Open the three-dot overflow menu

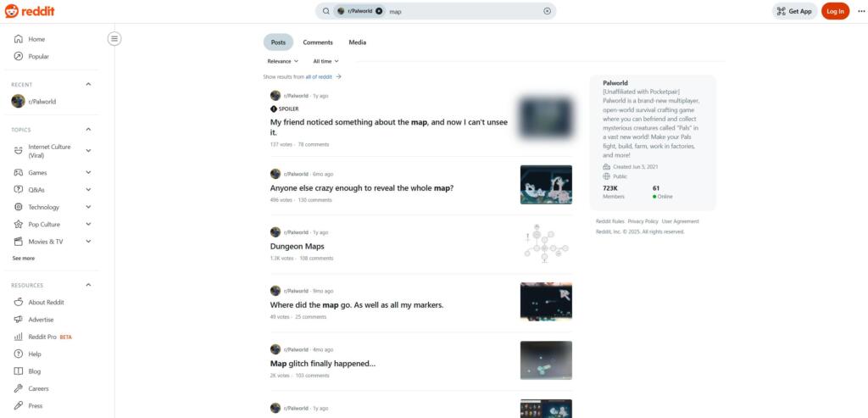pos(861,11)
